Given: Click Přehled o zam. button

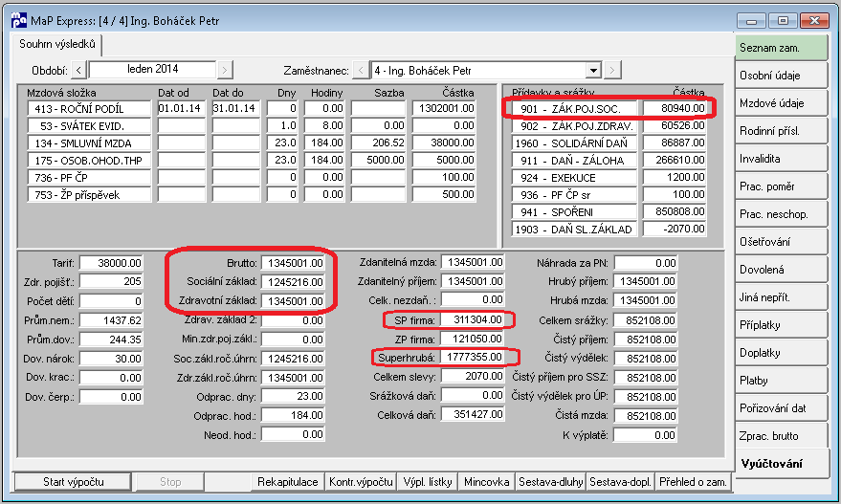Looking at the screenshot, I should 693,481.
